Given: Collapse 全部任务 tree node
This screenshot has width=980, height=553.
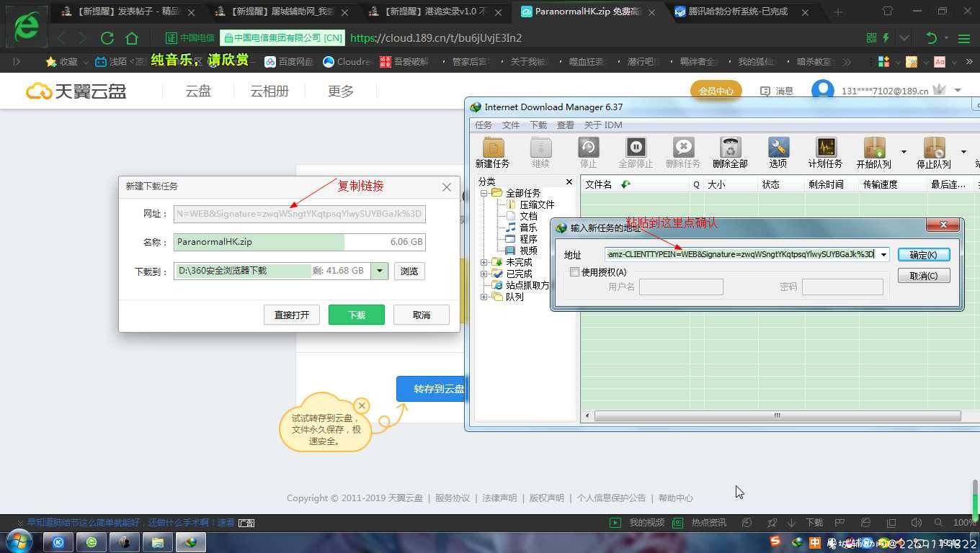Looking at the screenshot, I should [x=485, y=193].
